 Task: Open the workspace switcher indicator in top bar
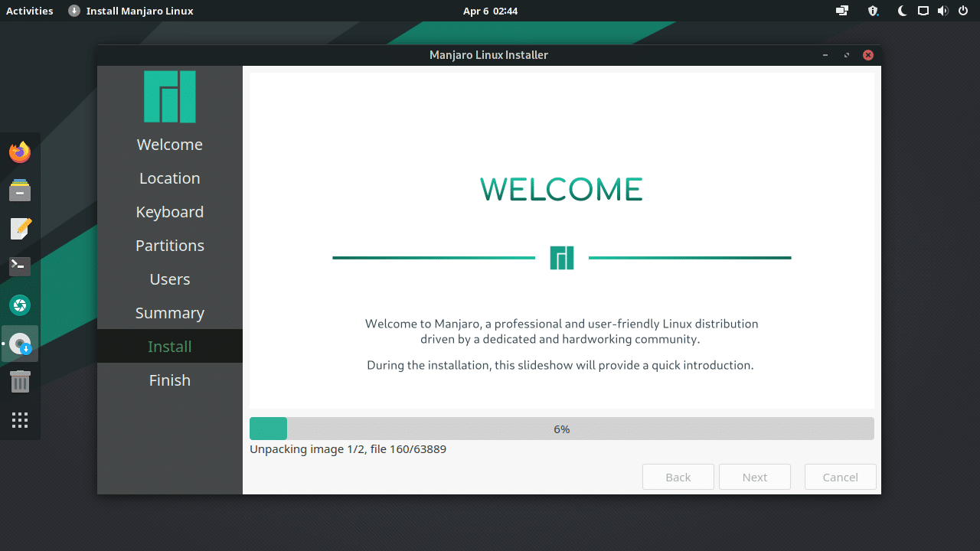[x=841, y=11]
